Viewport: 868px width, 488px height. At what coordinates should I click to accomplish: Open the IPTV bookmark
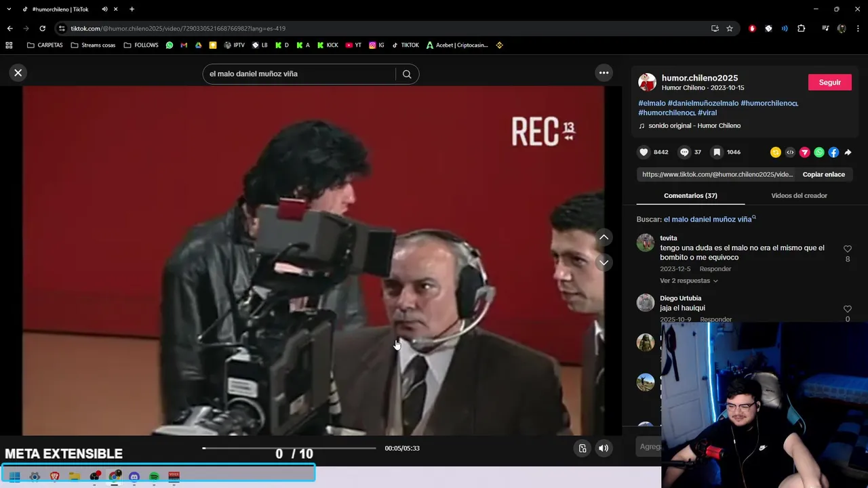[x=234, y=45]
